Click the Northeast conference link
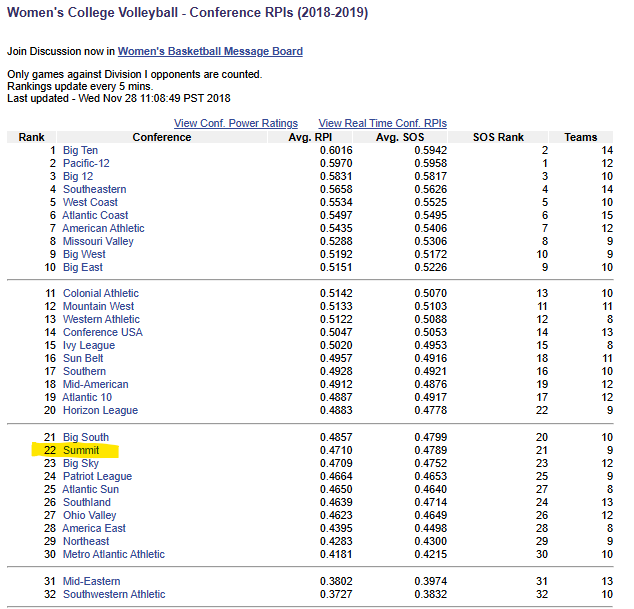 point(86,541)
